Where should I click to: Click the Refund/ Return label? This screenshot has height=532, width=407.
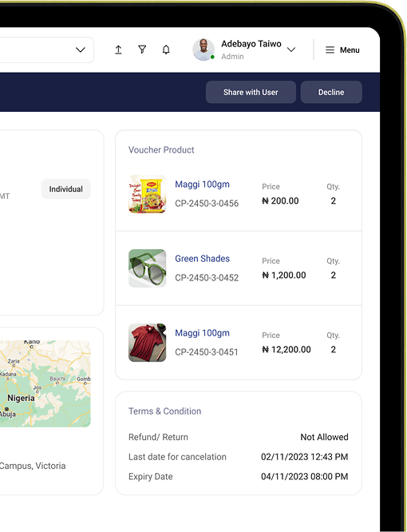[158, 437]
